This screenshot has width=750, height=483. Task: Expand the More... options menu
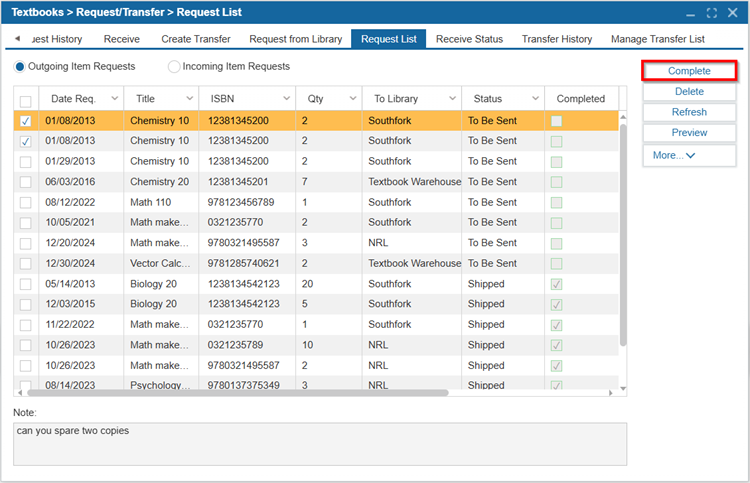(689, 155)
